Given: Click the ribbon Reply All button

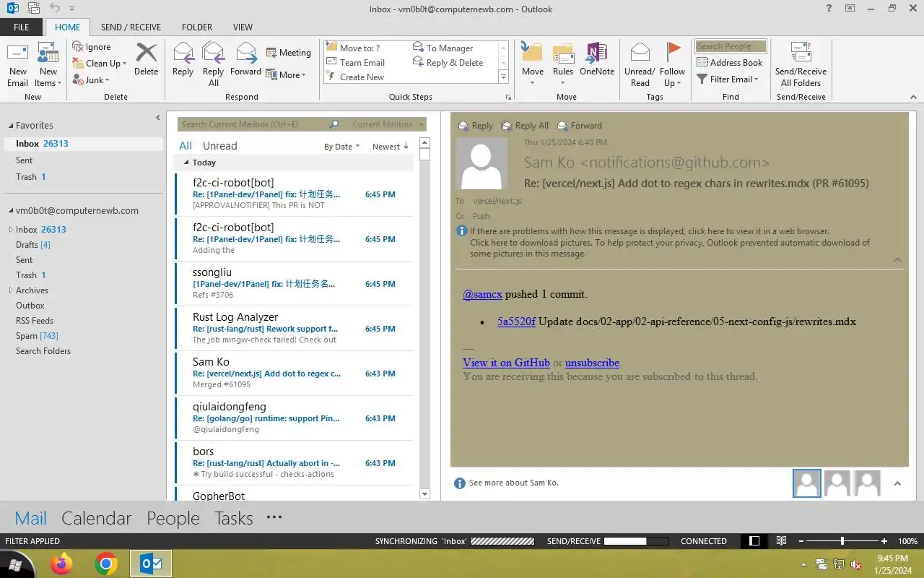Looking at the screenshot, I should coord(213,65).
